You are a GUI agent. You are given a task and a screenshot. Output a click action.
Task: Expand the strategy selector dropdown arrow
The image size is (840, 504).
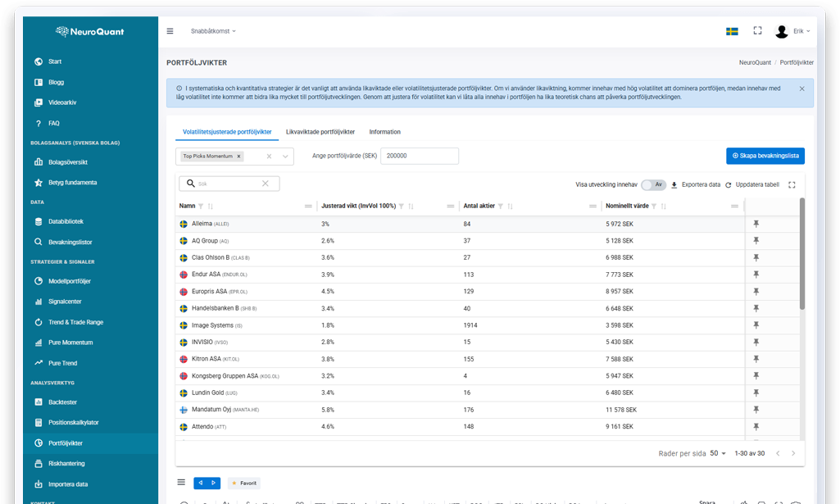click(285, 156)
